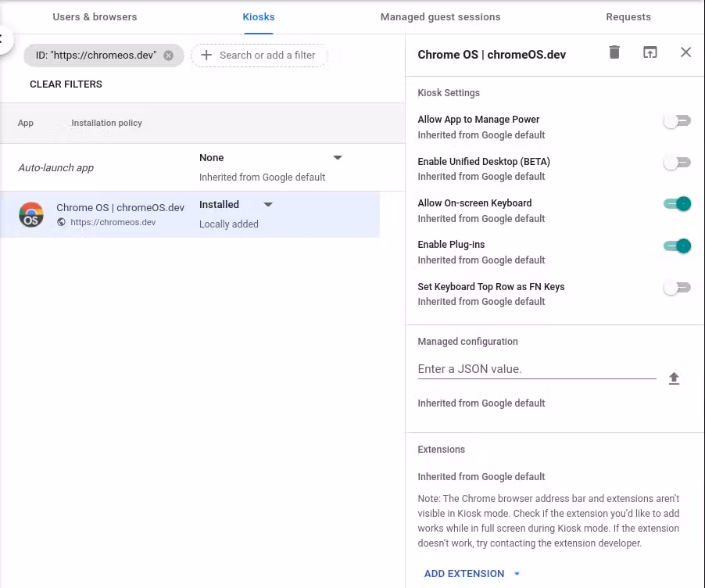
Task: Turn on Enable Unified Desktop (BETA)
Action: pyautogui.click(x=676, y=163)
